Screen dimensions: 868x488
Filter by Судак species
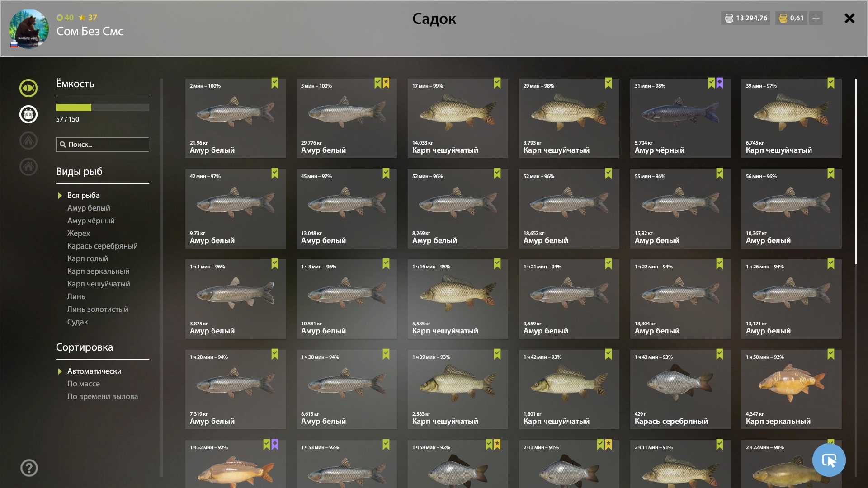point(78,322)
